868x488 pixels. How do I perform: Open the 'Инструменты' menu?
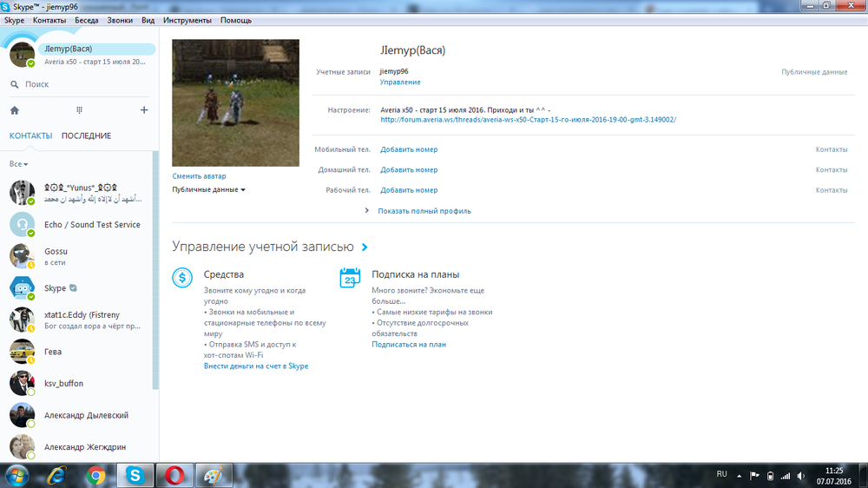[187, 20]
